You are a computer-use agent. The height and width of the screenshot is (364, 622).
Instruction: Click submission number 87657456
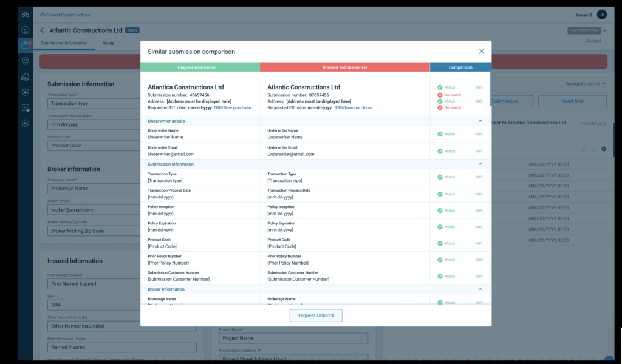tap(319, 95)
